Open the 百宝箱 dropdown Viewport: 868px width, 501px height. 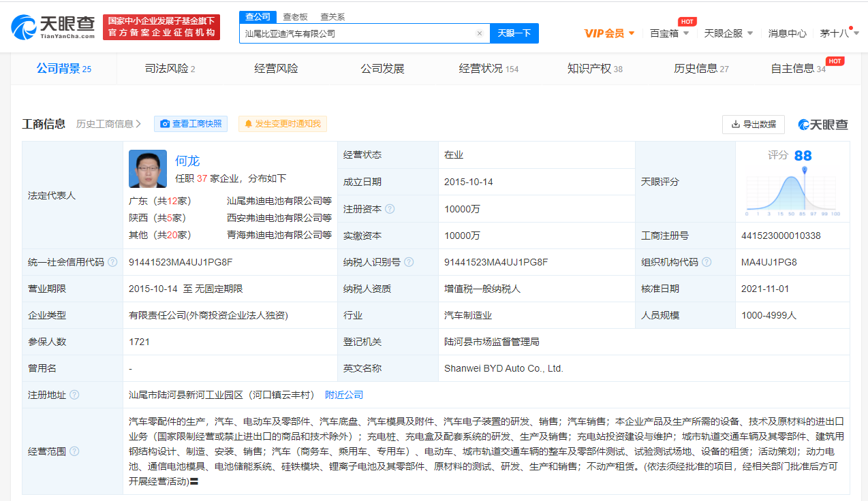[x=669, y=33]
